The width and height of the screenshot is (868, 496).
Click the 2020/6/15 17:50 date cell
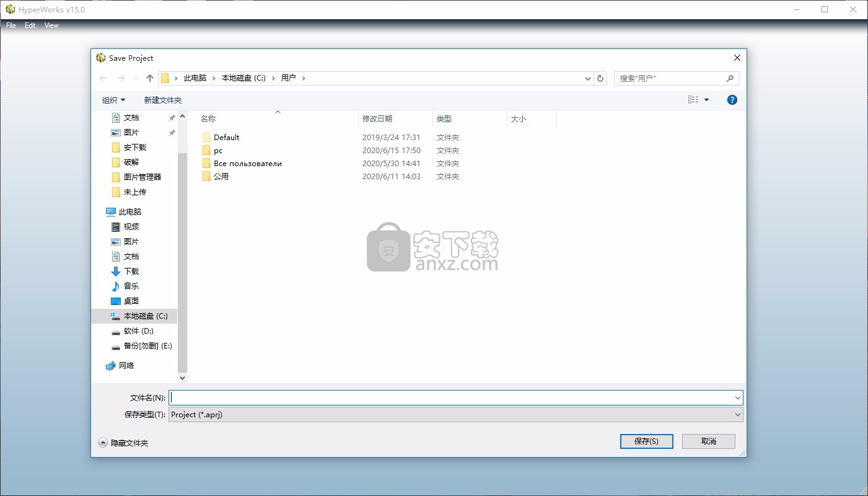click(392, 151)
